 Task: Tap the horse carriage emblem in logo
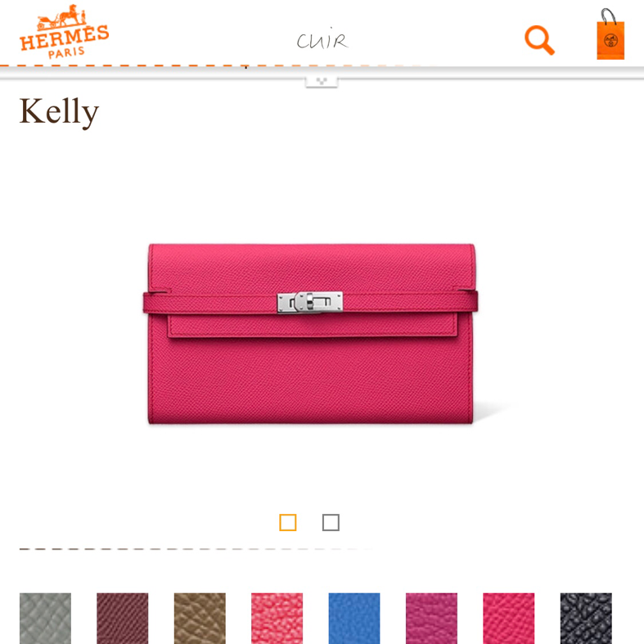(x=62, y=18)
